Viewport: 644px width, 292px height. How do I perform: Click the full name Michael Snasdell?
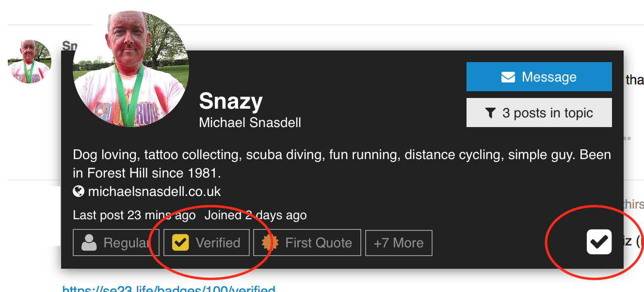(x=250, y=122)
